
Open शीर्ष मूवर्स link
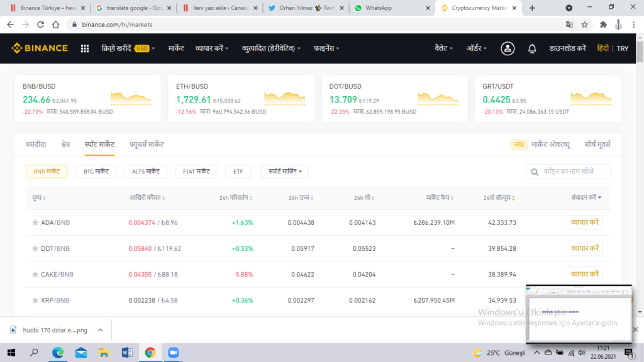[x=597, y=145]
